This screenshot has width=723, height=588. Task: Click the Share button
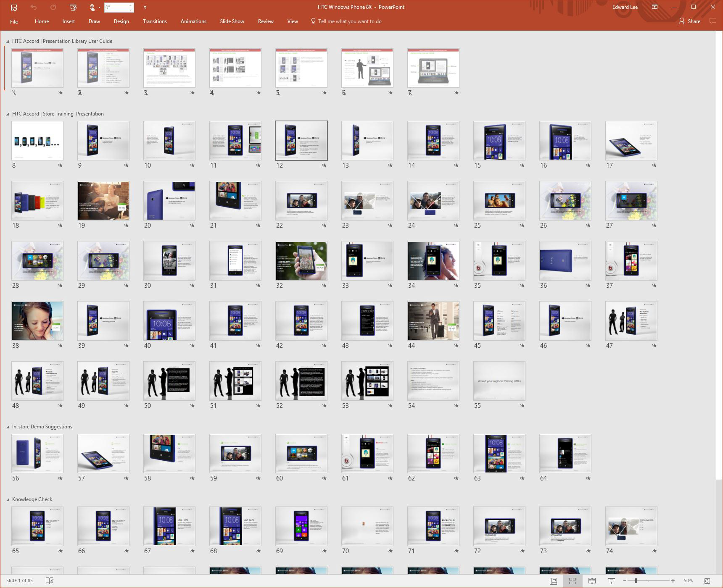pos(689,21)
